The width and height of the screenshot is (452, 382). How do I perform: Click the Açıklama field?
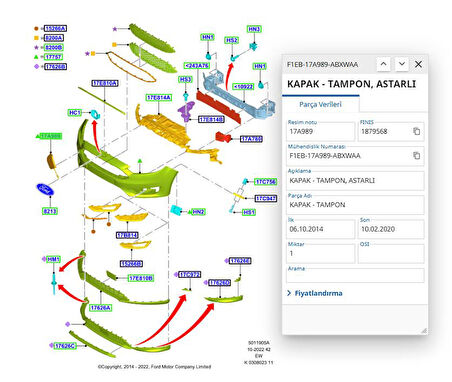pyautogui.click(x=355, y=180)
